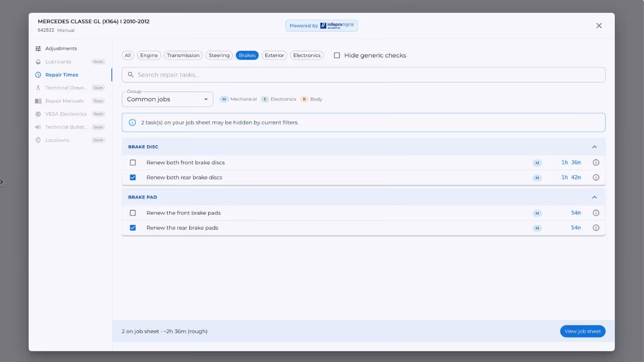
Task: Uncheck Renew the rear brake pads
Action: pos(133,228)
